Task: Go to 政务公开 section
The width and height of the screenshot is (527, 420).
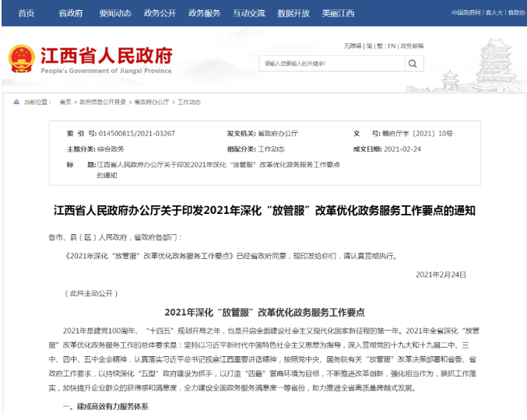Action: pyautogui.click(x=159, y=13)
